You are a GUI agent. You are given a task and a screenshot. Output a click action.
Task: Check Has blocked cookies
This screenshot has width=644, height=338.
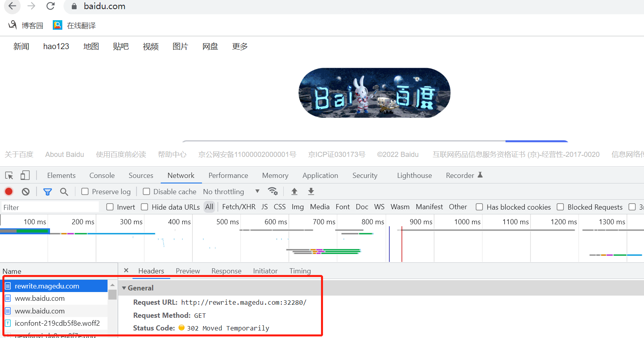coord(479,207)
